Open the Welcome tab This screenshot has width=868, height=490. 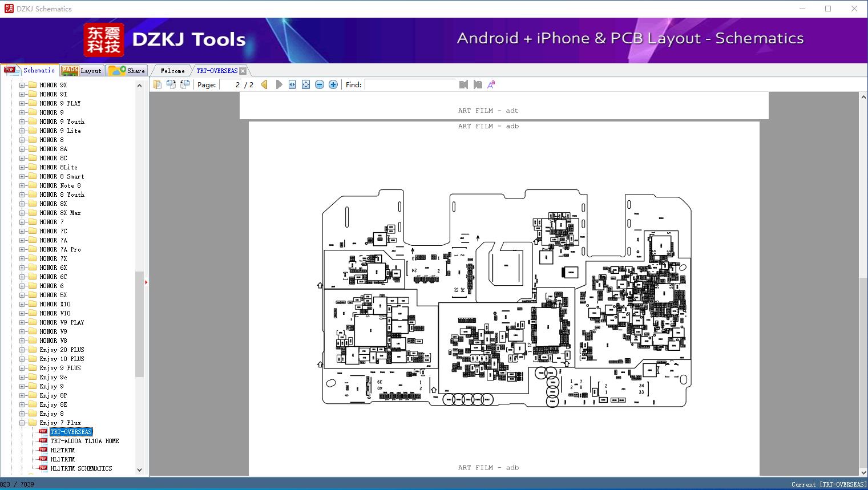[172, 71]
